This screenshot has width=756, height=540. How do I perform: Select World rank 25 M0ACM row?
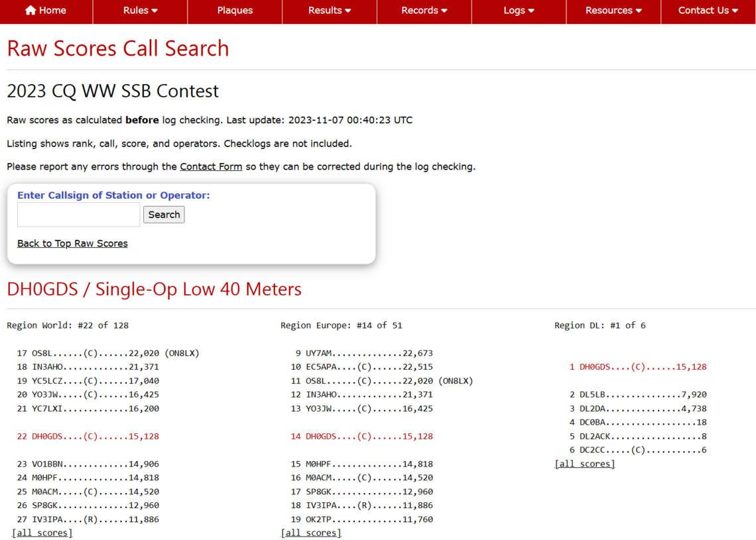tap(88, 492)
